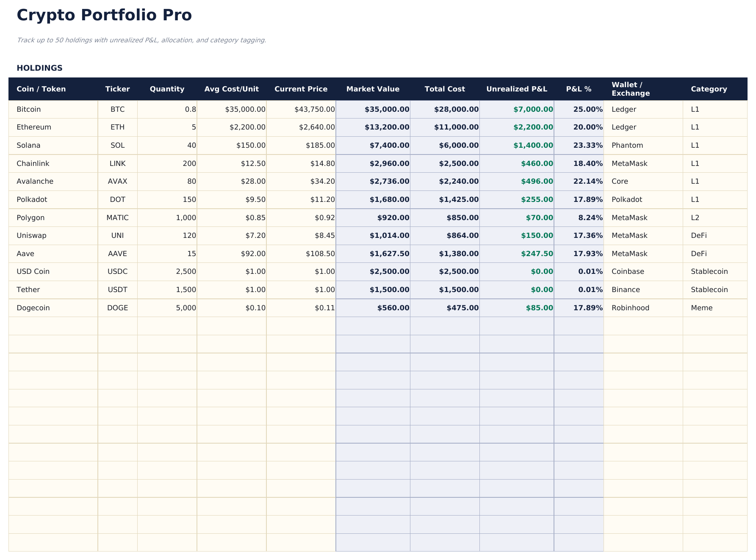
Task: Click the Market Value column header
Action: pyautogui.click(x=373, y=89)
